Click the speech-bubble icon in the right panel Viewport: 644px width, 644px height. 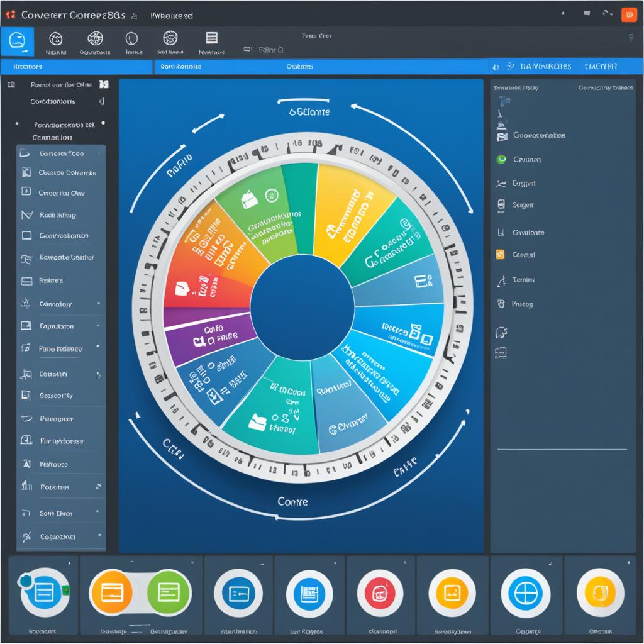click(501, 332)
